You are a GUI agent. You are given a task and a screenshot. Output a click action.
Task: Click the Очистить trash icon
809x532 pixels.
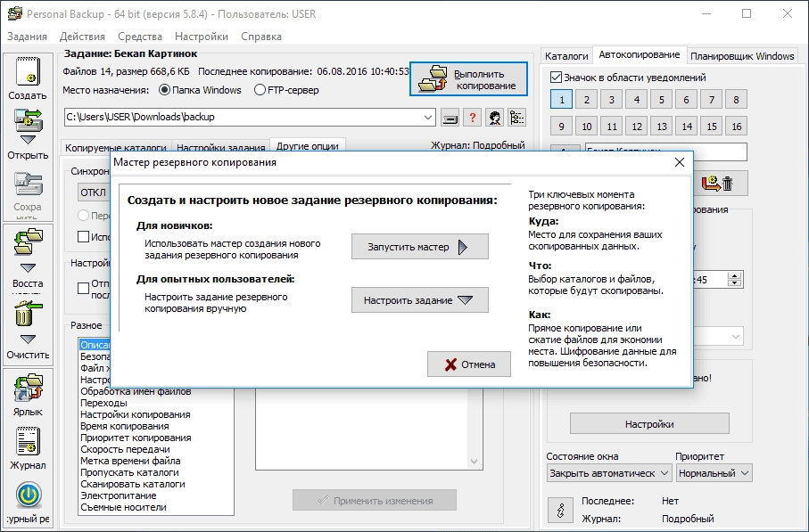pos(28,314)
